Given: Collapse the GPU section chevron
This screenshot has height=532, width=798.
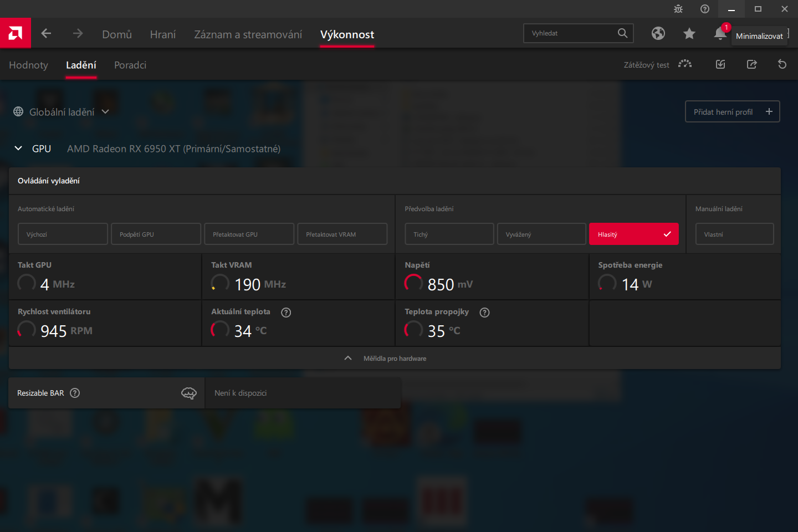Looking at the screenshot, I should tap(18, 149).
